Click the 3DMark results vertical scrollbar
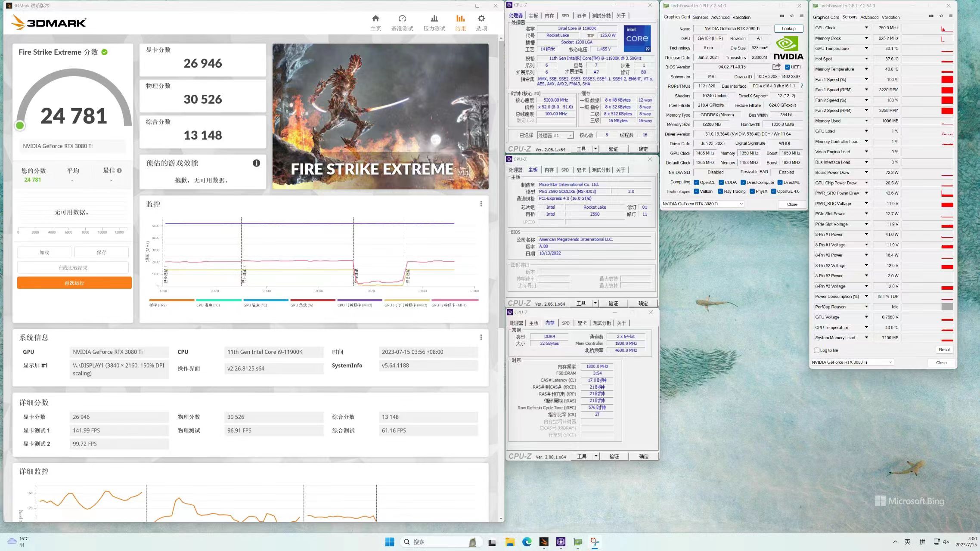The width and height of the screenshot is (980, 551). point(501,279)
